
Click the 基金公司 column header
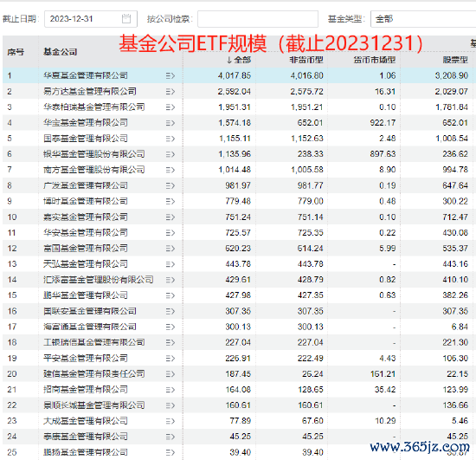click(x=60, y=52)
